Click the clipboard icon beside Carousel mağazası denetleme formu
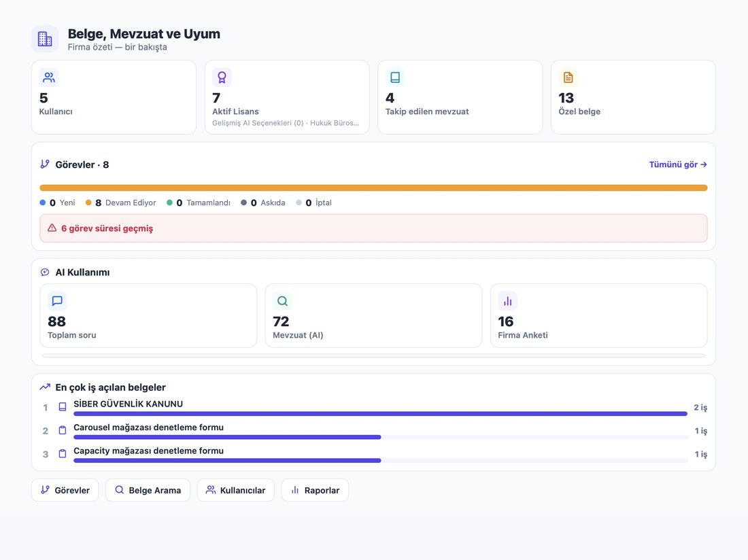 tap(63, 430)
